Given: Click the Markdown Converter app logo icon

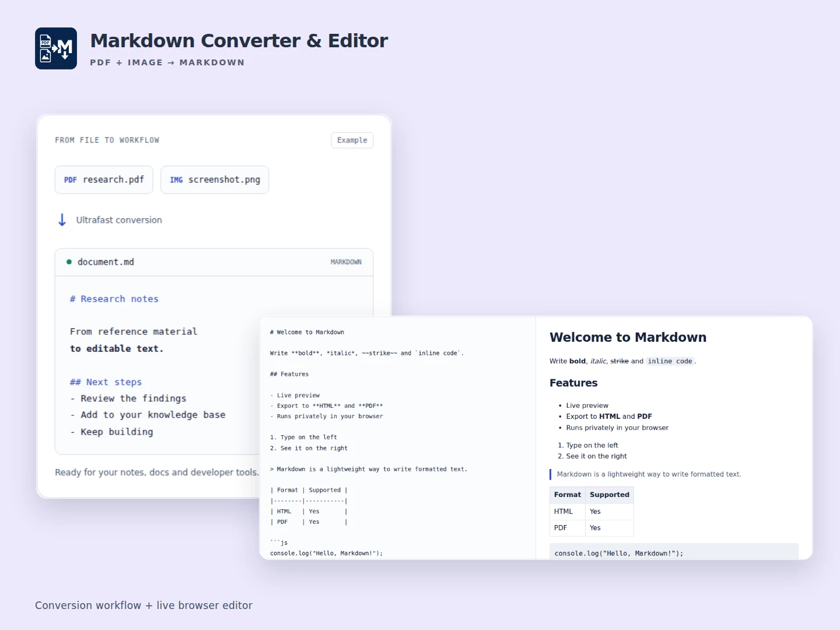Looking at the screenshot, I should click(56, 48).
